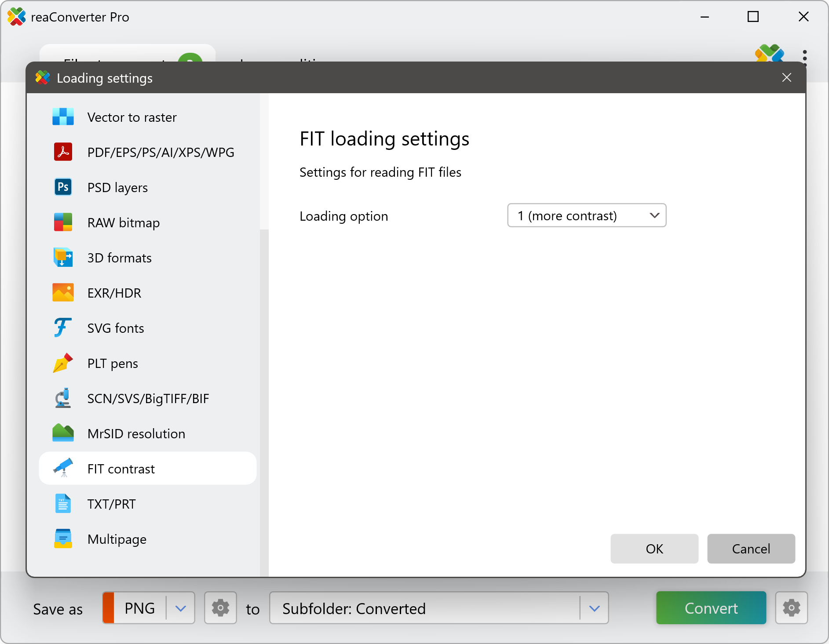
Task: Select the EXR/HDR picture icon
Action: [x=63, y=293]
